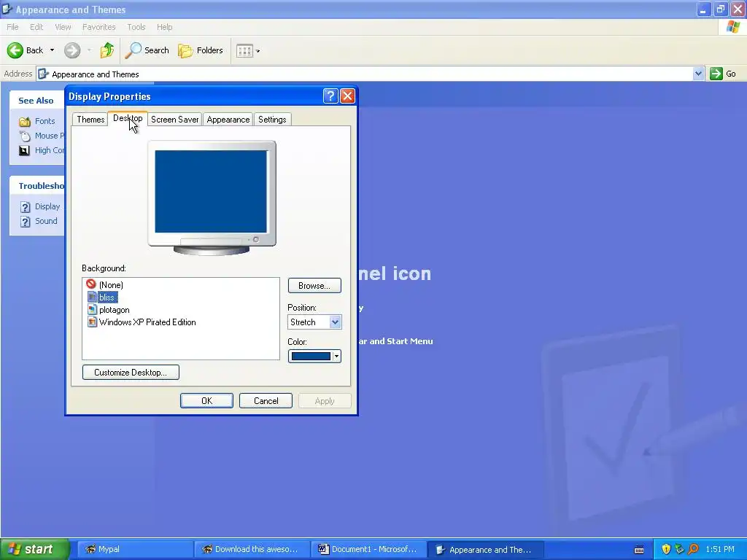Viewport: 747px width, 560px height.
Task: Switch to Document1 - Microsoft Word taskbar item
Action: (x=368, y=550)
